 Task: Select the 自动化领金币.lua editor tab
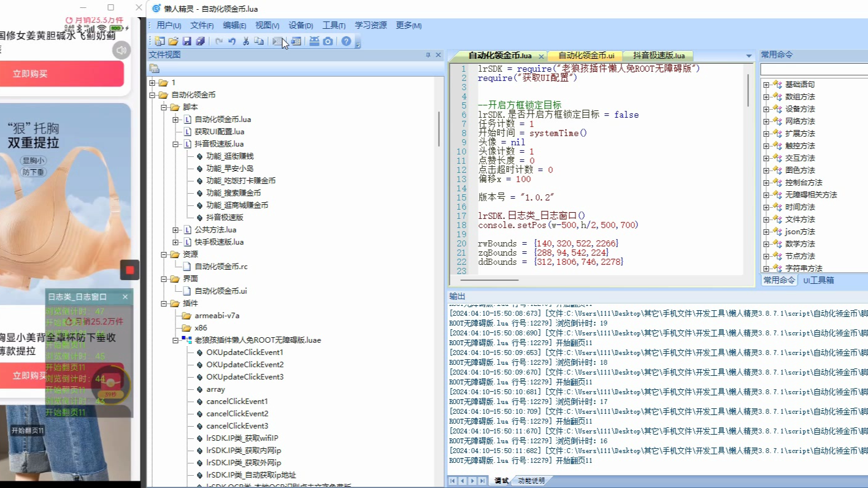coord(500,56)
